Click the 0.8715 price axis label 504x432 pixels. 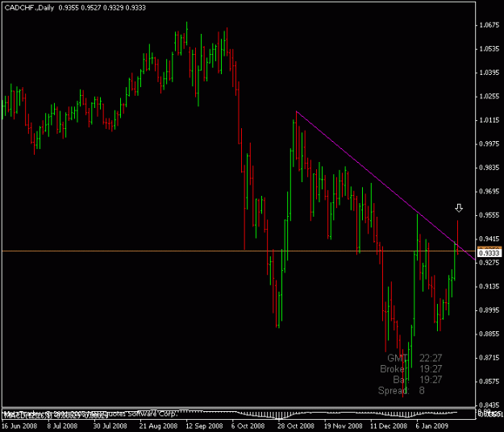point(489,358)
